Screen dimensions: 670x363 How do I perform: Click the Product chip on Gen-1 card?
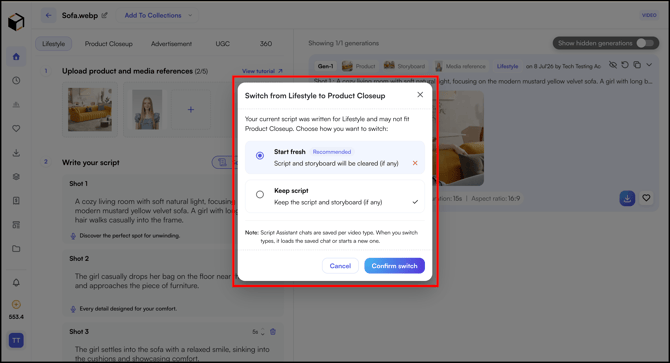pos(359,66)
